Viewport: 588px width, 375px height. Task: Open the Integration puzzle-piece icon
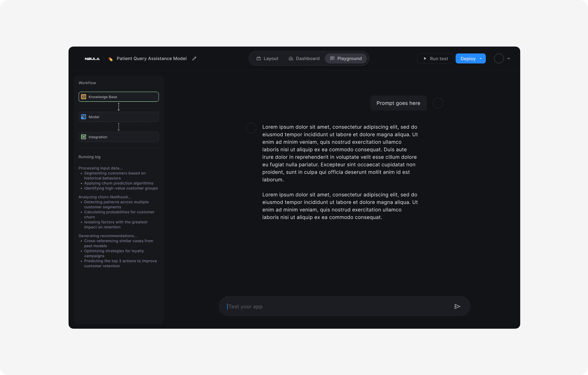pyautogui.click(x=84, y=137)
